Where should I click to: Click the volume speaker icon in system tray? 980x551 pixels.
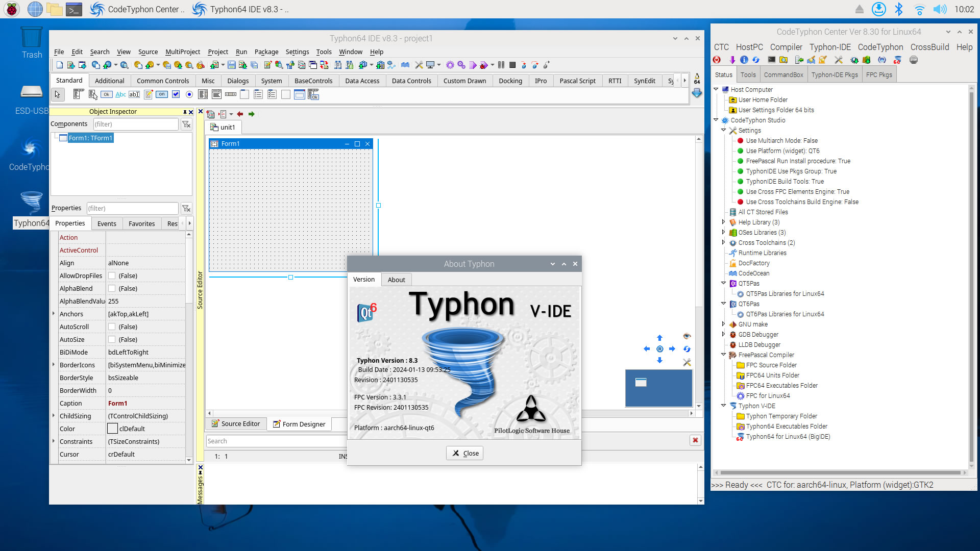(x=940, y=9)
